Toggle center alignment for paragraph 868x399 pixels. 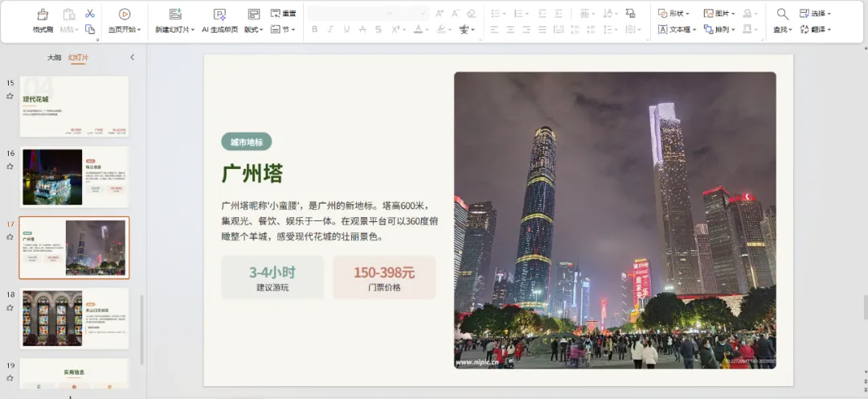[510, 30]
